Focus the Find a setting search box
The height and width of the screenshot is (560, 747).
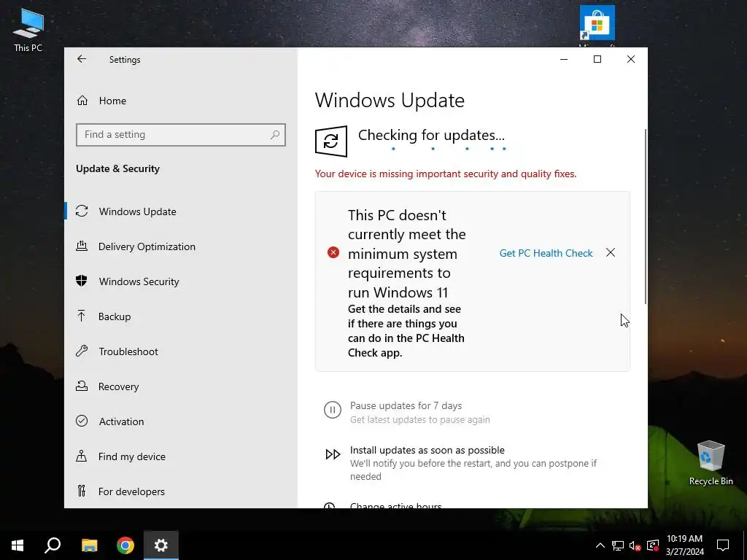tap(181, 135)
